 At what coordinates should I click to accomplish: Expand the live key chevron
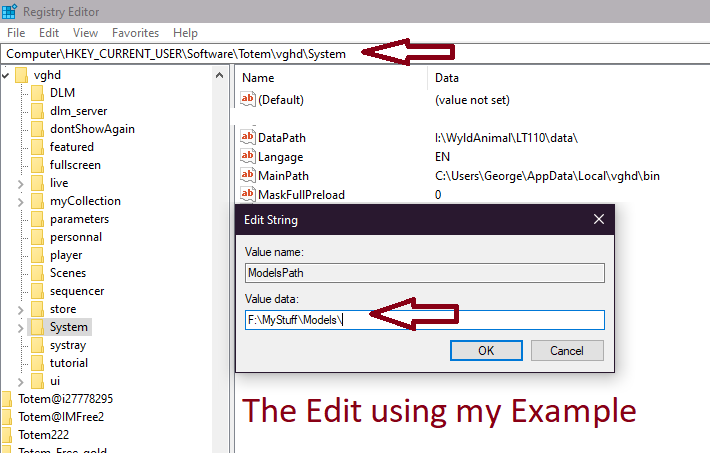[21, 183]
